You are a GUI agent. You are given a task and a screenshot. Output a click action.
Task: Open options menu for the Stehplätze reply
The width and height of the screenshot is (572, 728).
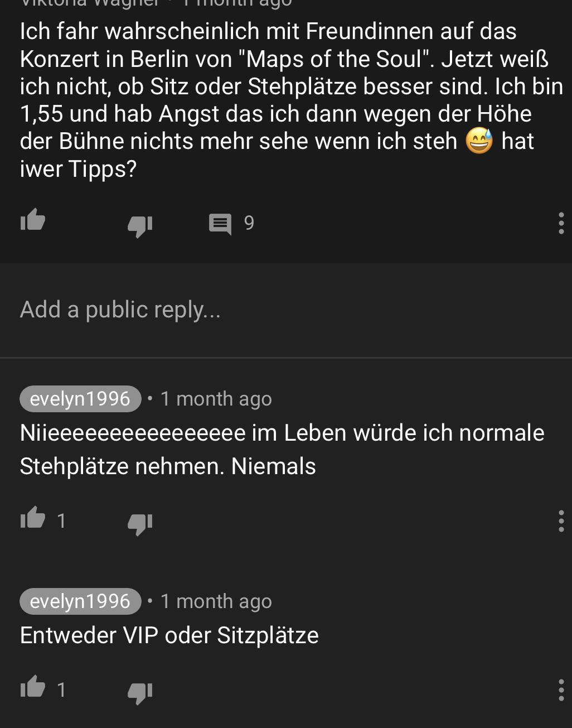561,521
